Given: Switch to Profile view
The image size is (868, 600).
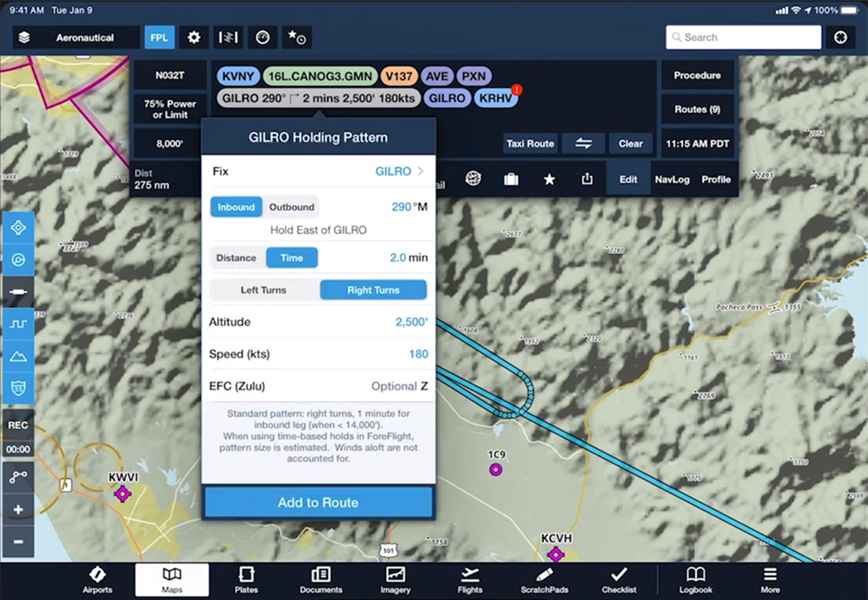Looking at the screenshot, I should [716, 179].
